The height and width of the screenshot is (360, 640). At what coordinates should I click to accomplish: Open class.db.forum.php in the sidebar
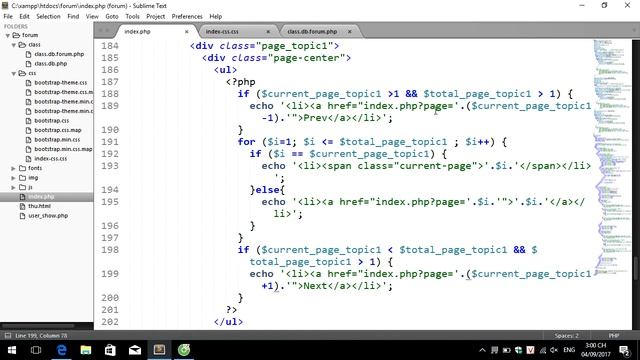[x=59, y=54]
